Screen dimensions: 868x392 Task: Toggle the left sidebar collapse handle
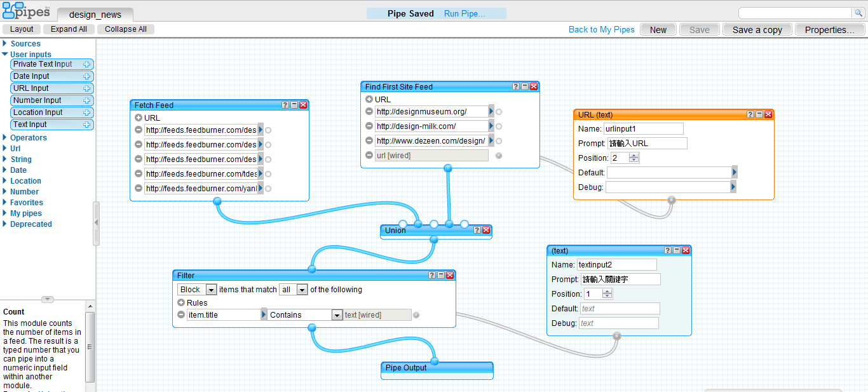tap(96, 222)
